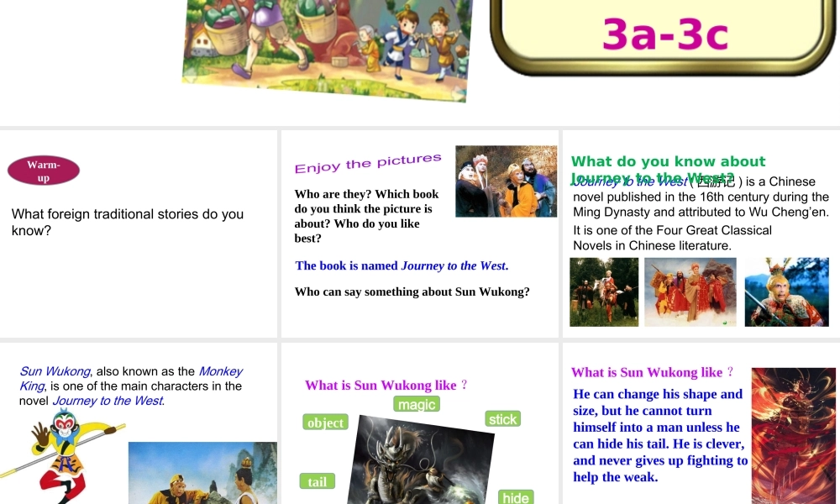
Task: Click the green 'tail' word label
Action: [x=318, y=481]
